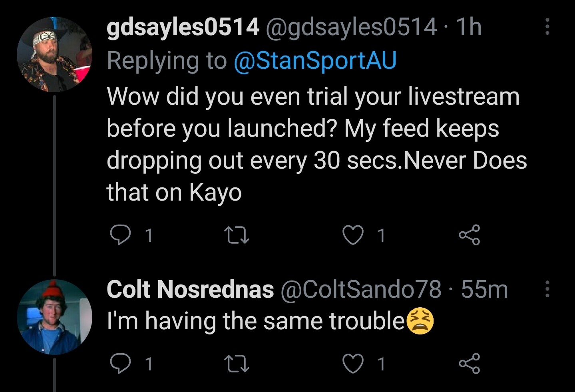The width and height of the screenshot is (575, 392).
Task: Open Colt Nosrednas display name profile
Action: pyautogui.click(x=190, y=289)
